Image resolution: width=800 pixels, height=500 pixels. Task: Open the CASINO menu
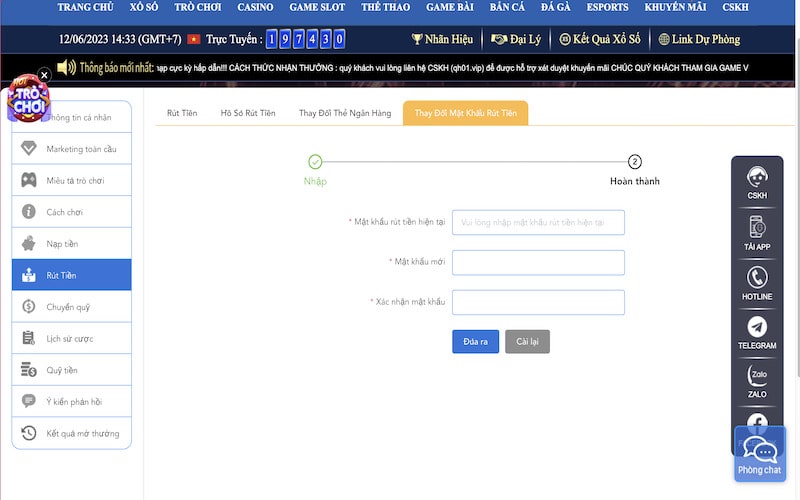coord(255,7)
